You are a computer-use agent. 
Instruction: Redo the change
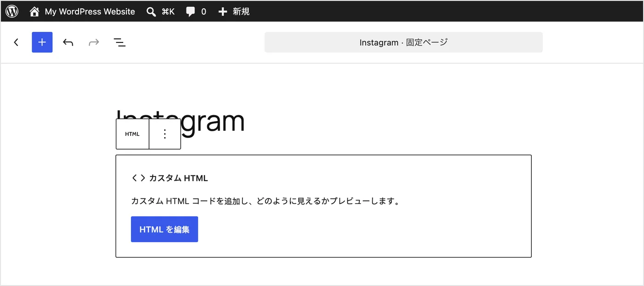[94, 42]
